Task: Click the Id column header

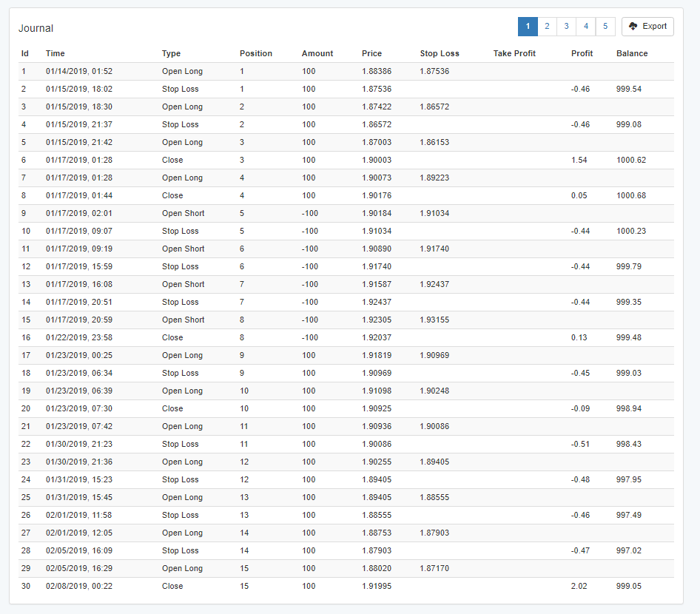Action: coord(25,53)
